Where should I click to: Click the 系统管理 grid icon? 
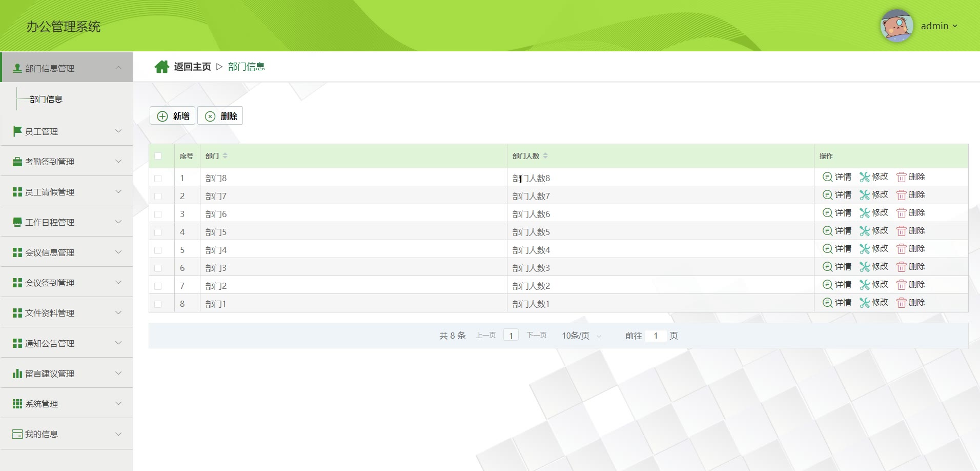point(17,404)
